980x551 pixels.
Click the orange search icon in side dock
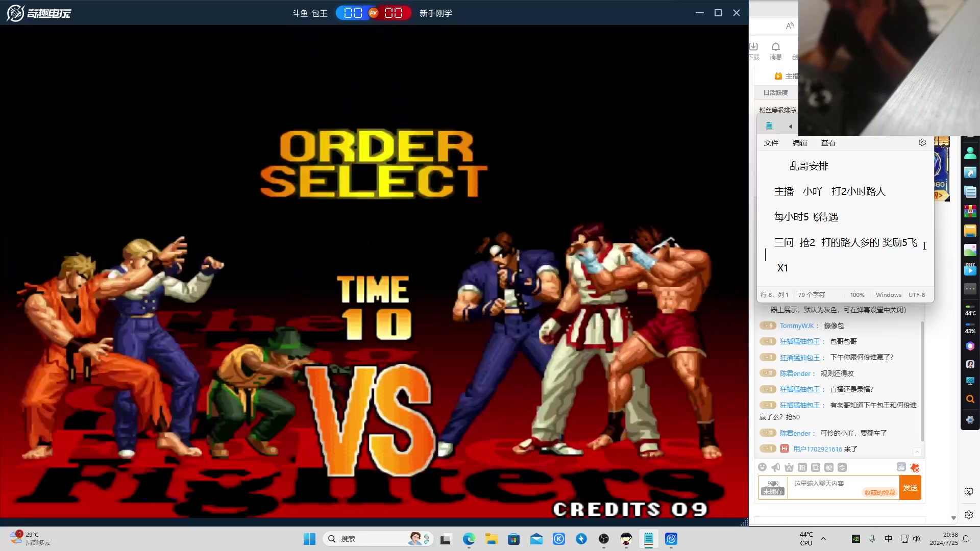[x=970, y=399]
